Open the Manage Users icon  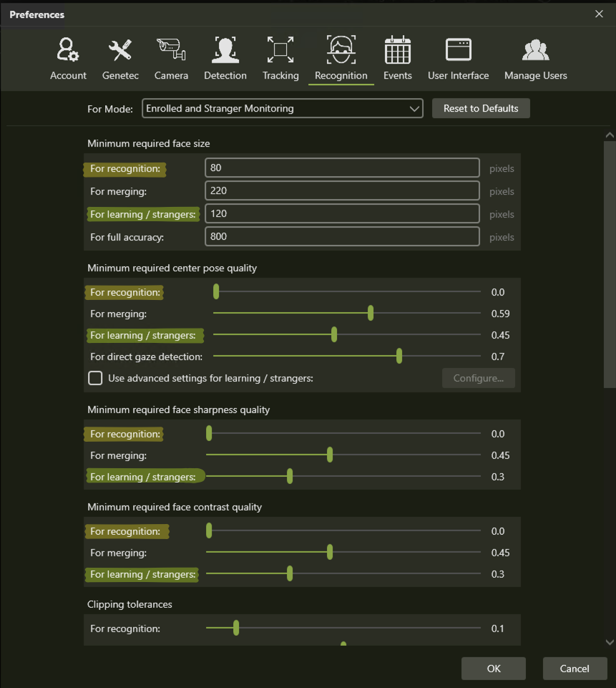click(535, 50)
